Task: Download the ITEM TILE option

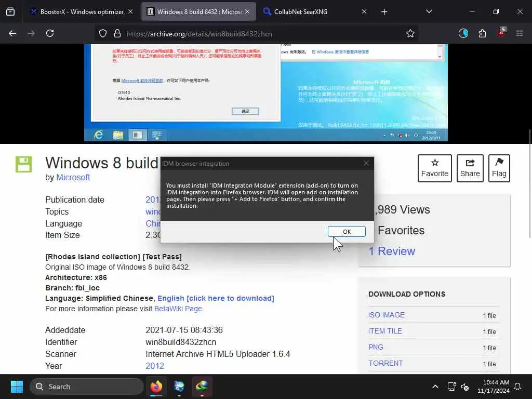Action: 385,331
